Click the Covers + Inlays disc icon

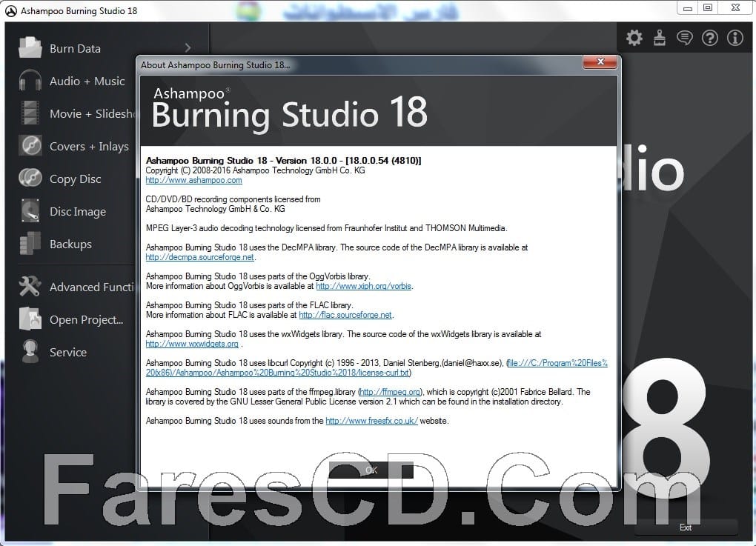[x=30, y=145]
